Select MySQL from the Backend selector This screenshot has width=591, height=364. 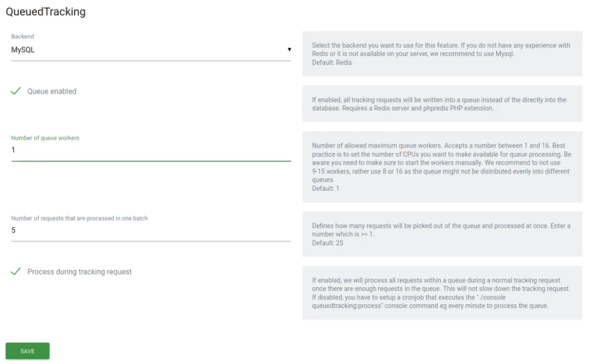coord(150,50)
